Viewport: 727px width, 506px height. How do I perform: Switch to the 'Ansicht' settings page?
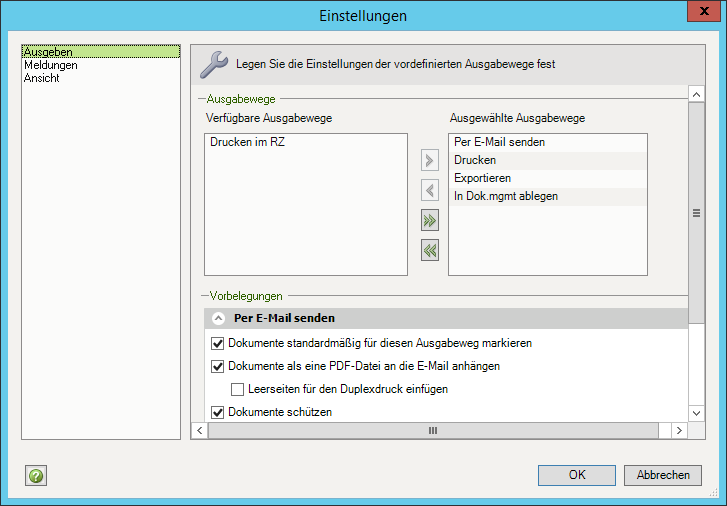coord(42,78)
